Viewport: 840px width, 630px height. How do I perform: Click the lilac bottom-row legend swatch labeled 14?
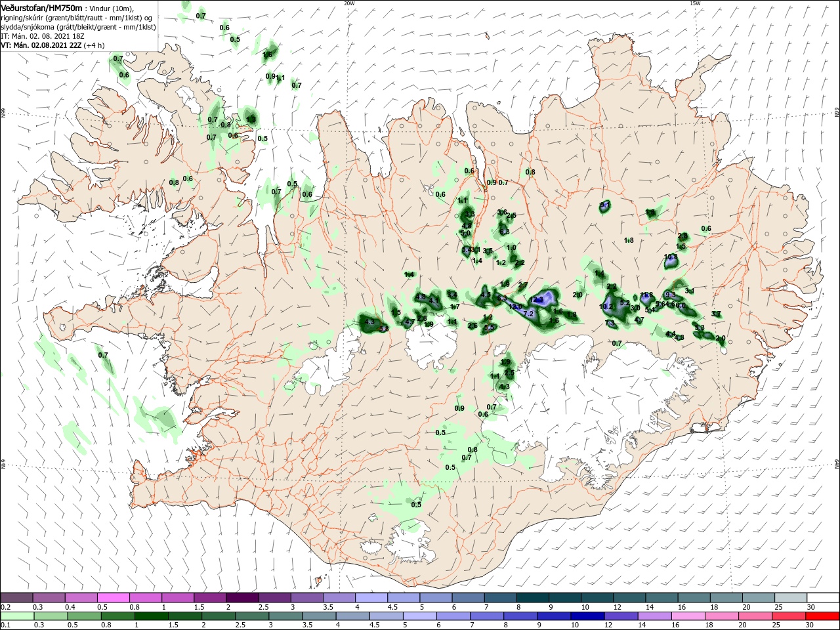click(655, 616)
